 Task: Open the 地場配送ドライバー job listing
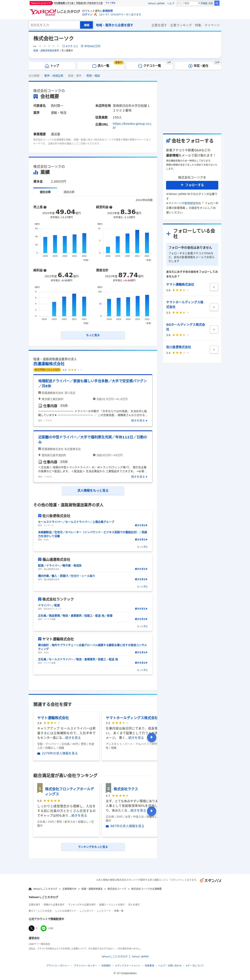(92, 383)
